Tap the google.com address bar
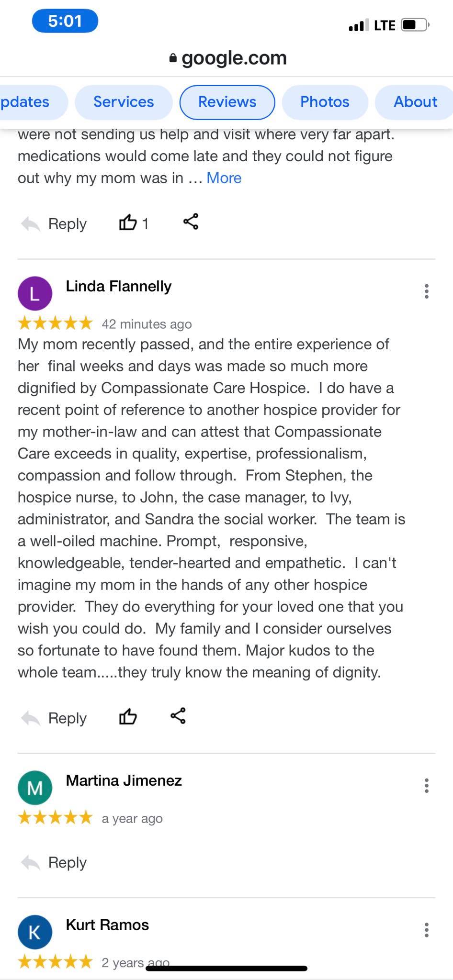This screenshot has height=980, width=453. (x=227, y=58)
